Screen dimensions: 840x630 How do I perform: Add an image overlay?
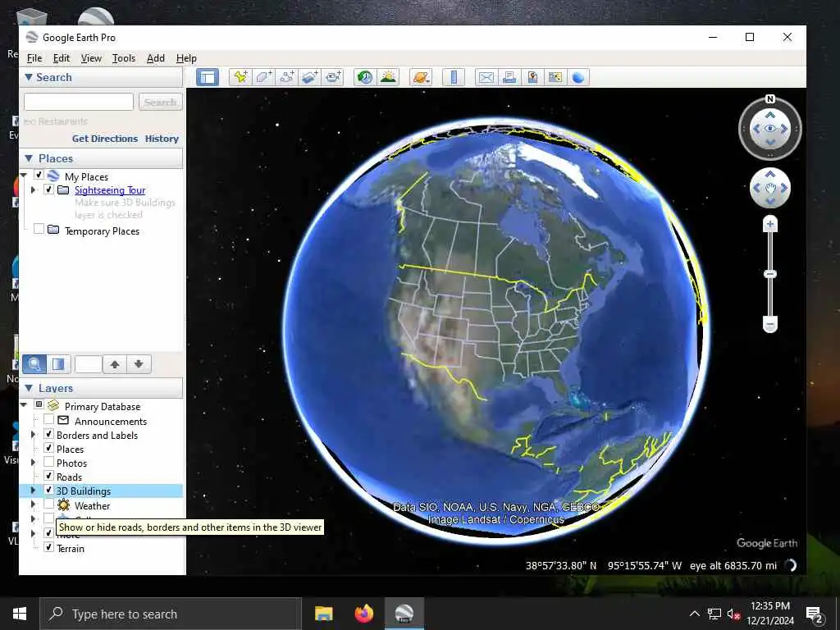coord(309,77)
